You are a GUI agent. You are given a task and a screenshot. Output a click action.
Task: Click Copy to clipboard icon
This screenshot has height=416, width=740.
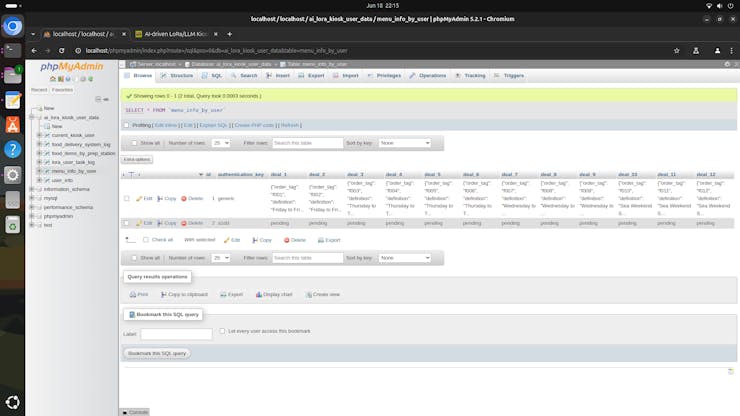click(164, 294)
